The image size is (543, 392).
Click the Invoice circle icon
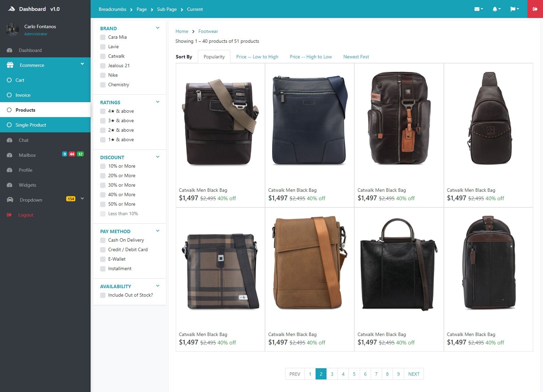pos(9,95)
